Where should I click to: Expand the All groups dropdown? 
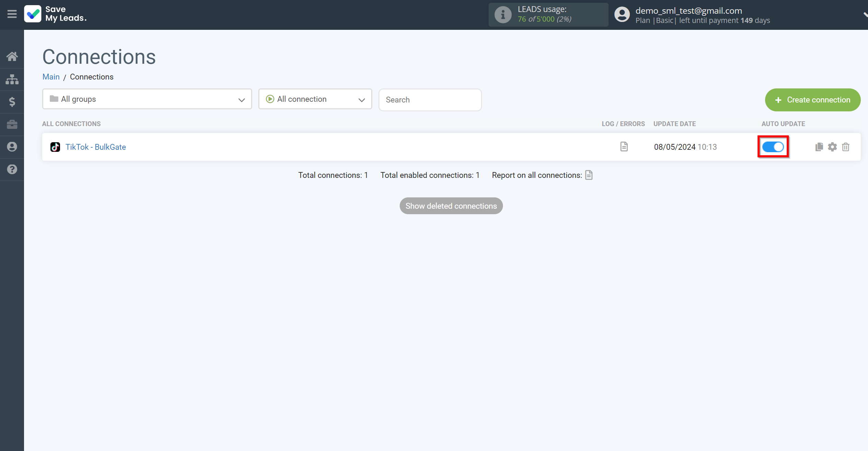[x=147, y=99]
